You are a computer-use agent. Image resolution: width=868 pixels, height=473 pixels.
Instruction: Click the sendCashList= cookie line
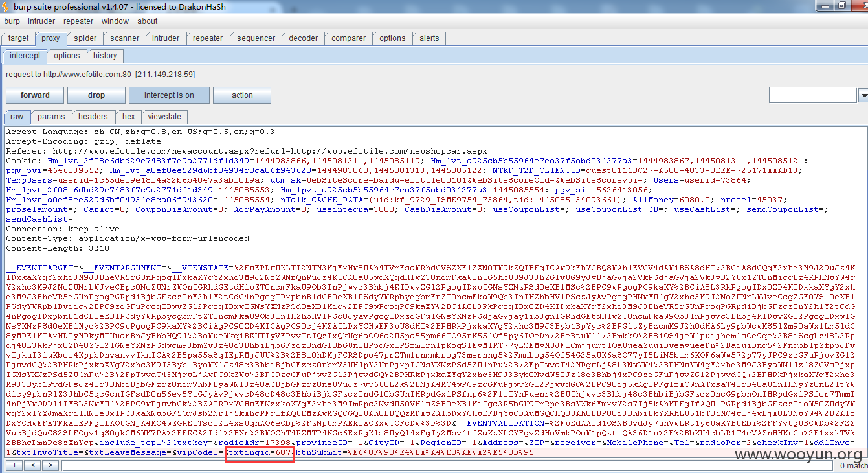coord(39,219)
